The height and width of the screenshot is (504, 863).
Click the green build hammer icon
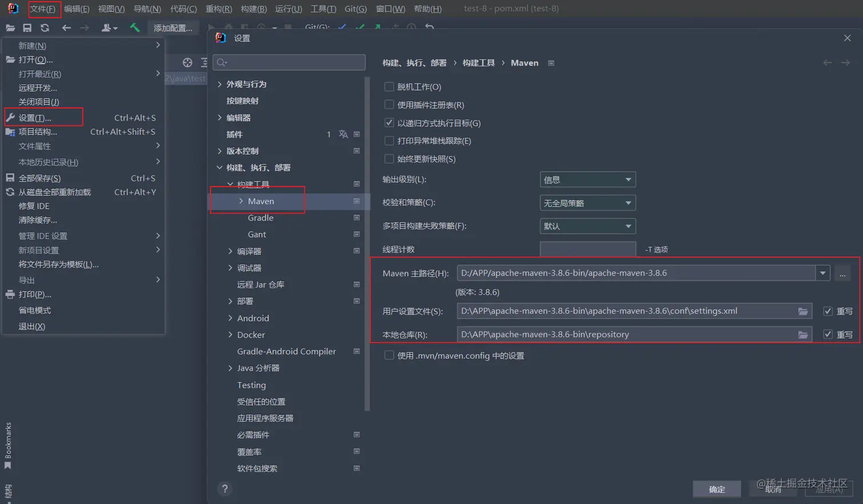pos(135,27)
